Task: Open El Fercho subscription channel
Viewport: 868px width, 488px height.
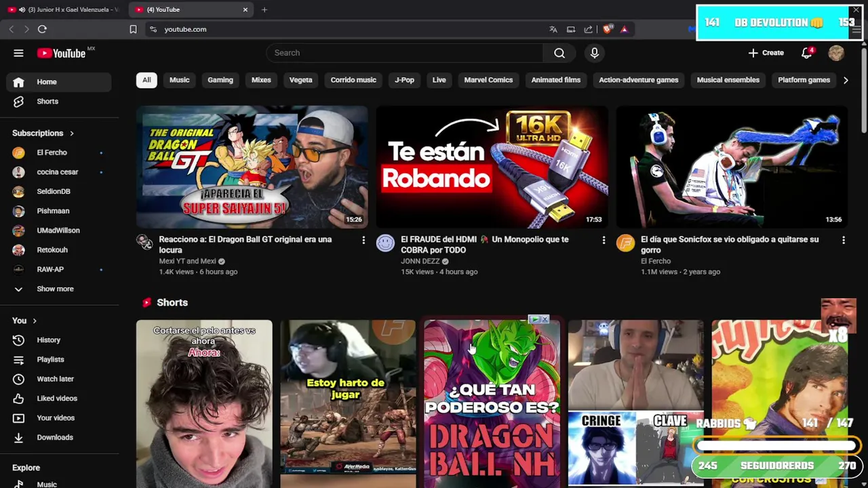Action: [x=60, y=152]
